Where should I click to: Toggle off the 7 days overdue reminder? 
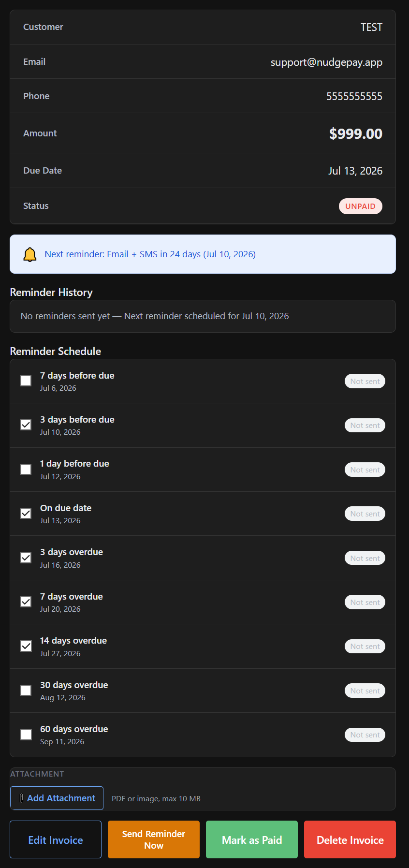click(26, 602)
